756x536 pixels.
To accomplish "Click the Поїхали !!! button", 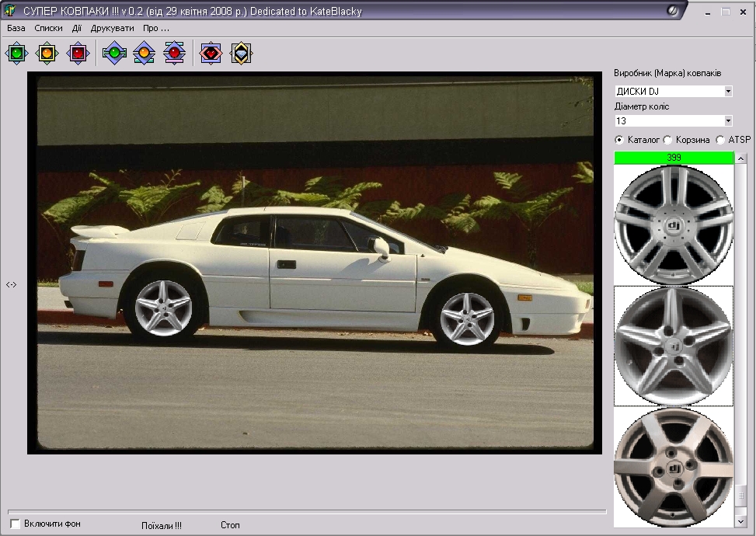I will 162,525.
